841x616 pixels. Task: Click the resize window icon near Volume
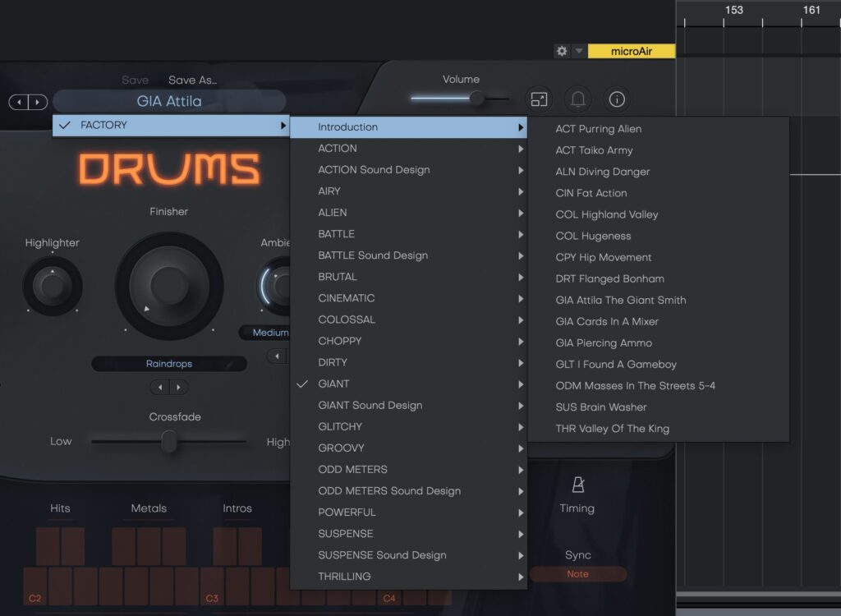click(x=539, y=99)
